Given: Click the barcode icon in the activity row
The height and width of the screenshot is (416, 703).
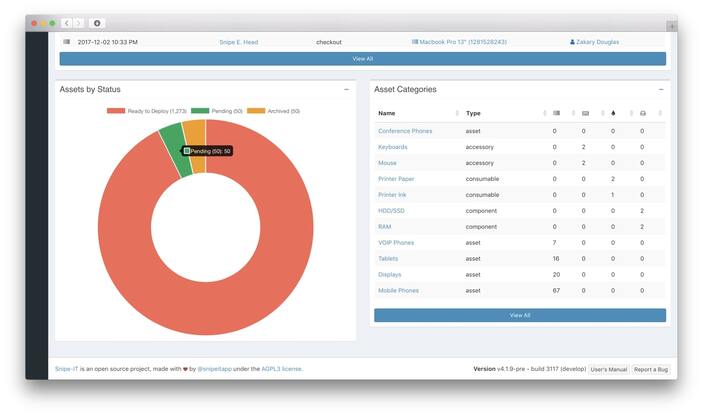Looking at the screenshot, I should (66, 42).
